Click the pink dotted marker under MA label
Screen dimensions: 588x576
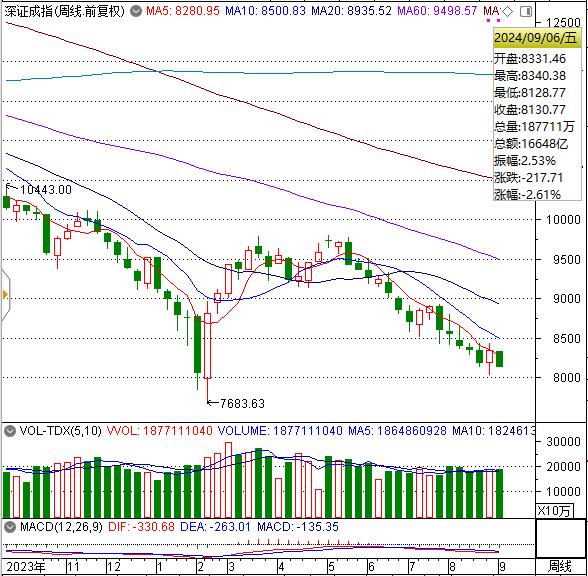pyautogui.click(x=493, y=20)
